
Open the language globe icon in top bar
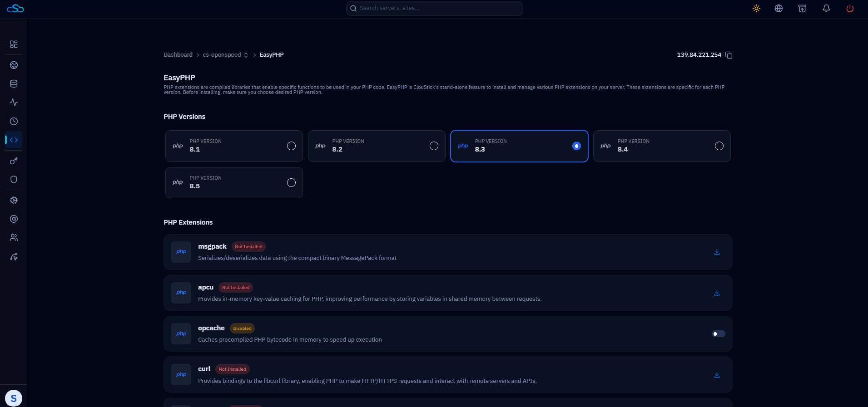pos(779,8)
